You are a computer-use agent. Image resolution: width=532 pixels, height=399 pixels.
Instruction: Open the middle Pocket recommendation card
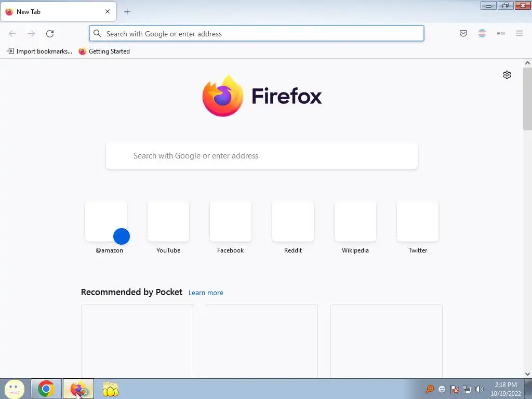click(262, 341)
